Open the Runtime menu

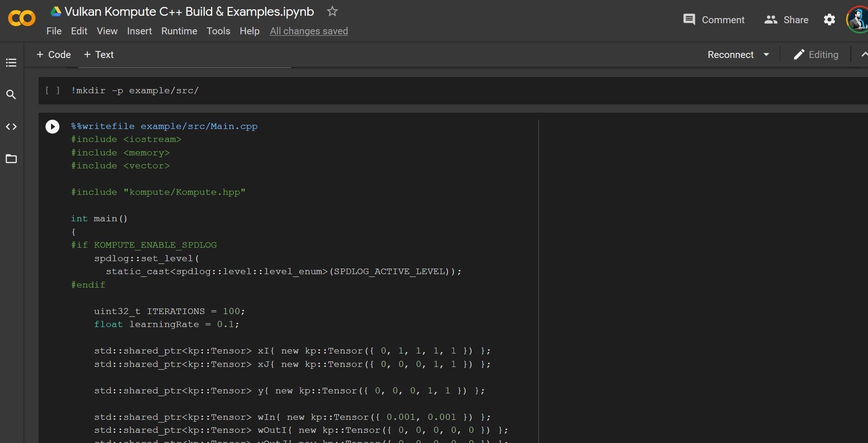tap(179, 31)
